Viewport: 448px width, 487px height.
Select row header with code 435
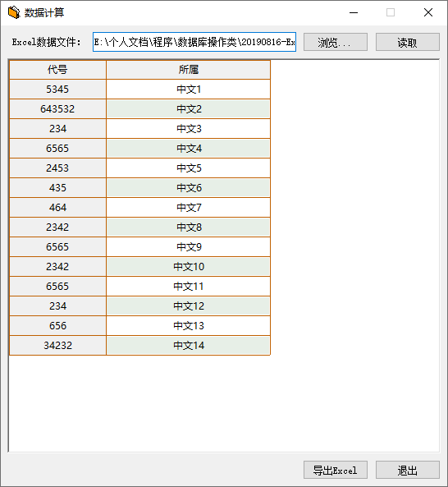[x=57, y=188]
